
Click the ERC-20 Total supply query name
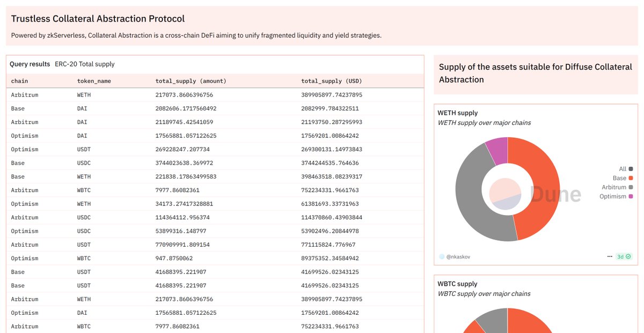pyautogui.click(x=85, y=64)
